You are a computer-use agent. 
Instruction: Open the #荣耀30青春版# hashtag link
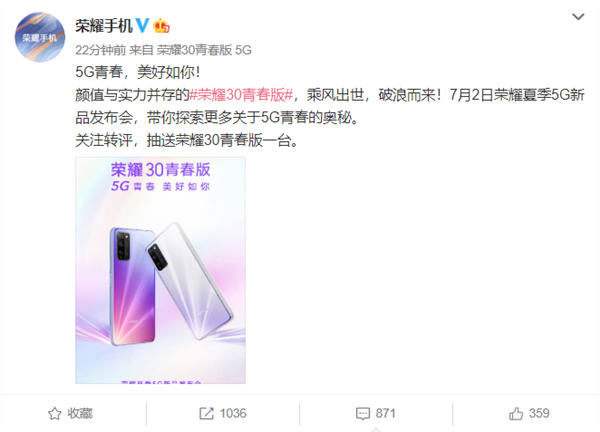pyautogui.click(x=241, y=95)
